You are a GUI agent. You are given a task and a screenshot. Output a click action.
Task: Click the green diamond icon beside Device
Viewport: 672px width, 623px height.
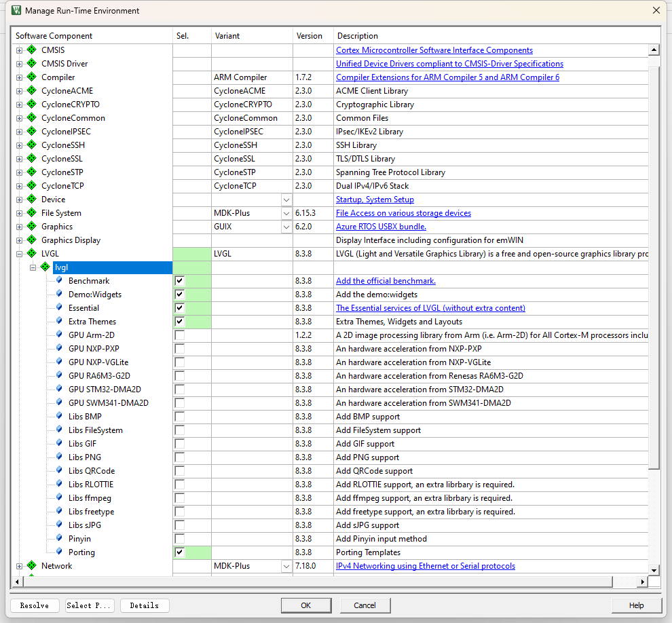[x=32, y=200]
